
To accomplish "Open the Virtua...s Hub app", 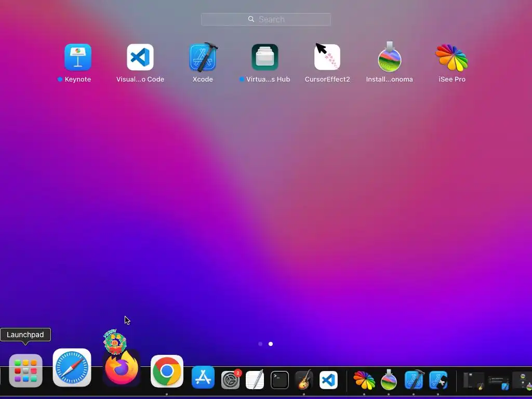I will tap(265, 57).
